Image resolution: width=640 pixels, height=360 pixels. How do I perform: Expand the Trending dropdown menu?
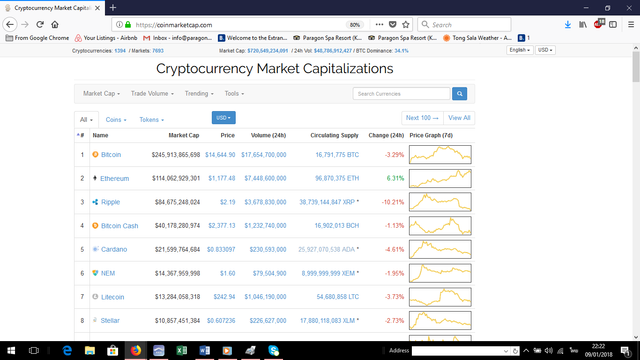[199, 93]
